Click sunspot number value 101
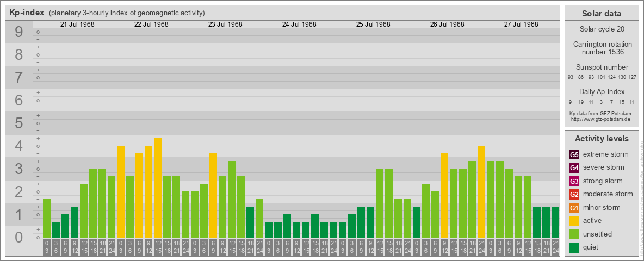Screen dimensions: 644x261 pyautogui.click(x=601, y=78)
